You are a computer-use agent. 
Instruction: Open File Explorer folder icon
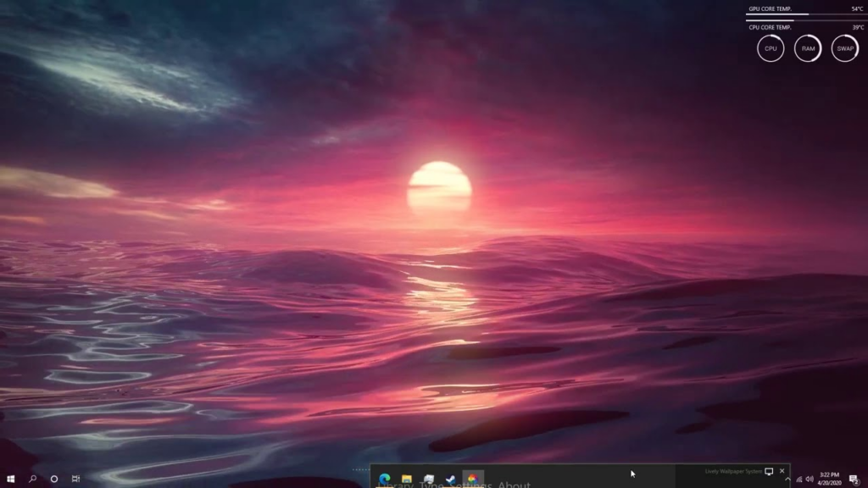pos(407,479)
